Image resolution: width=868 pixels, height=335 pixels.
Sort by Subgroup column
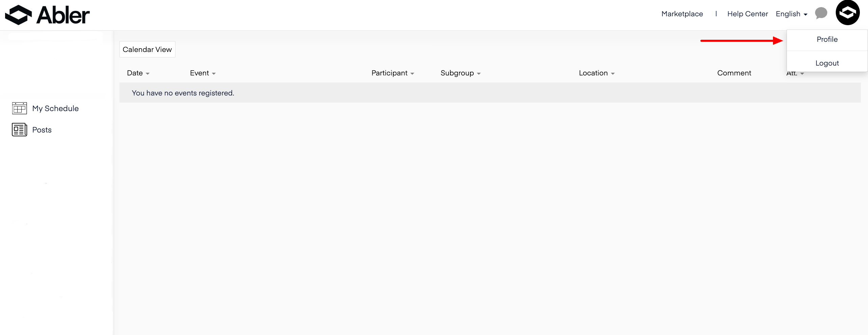click(x=460, y=73)
